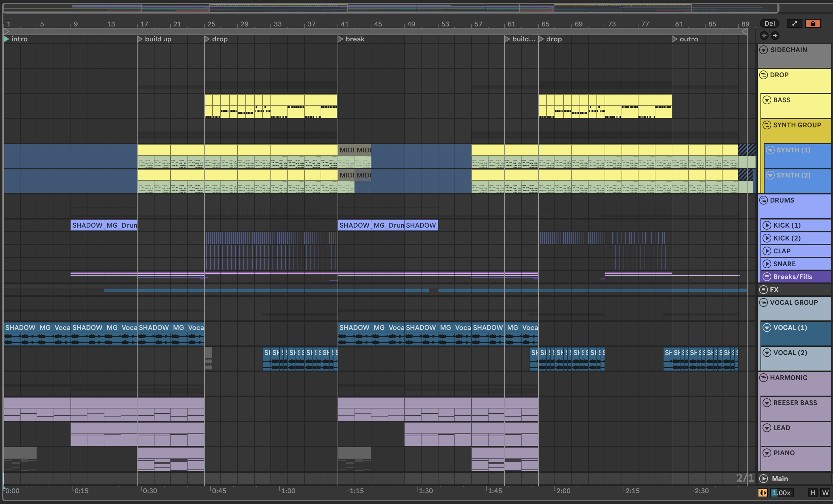Toggle optimize arrangement height H button

click(x=813, y=493)
